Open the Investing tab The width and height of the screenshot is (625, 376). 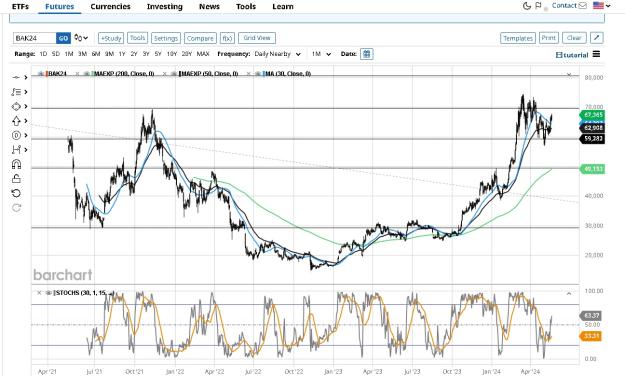coord(165,6)
